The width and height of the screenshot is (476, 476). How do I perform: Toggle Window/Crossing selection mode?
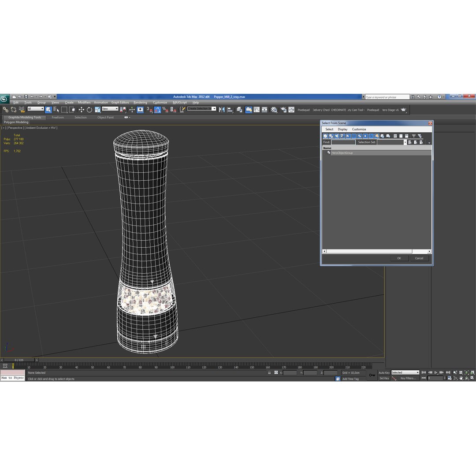tap(72, 110)
